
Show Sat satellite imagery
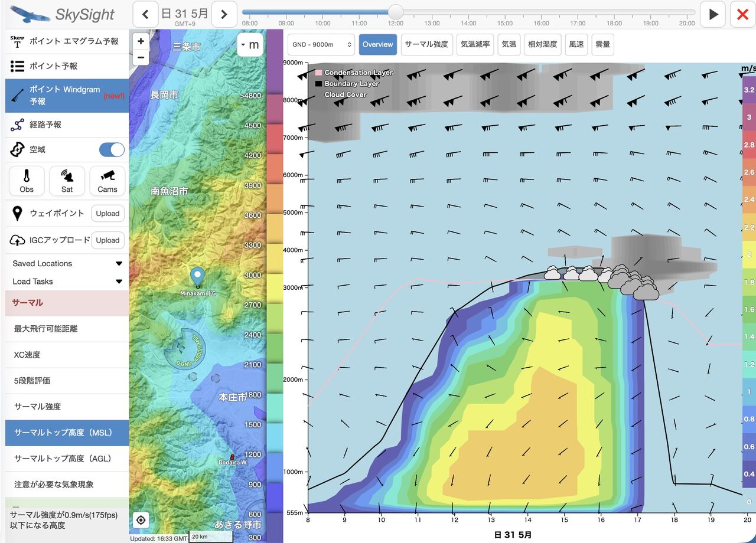click(67, 181)
